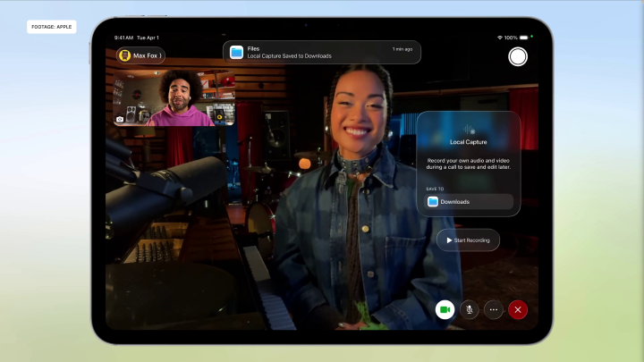Tap the battery indicator in status bar

pos(523,38)
